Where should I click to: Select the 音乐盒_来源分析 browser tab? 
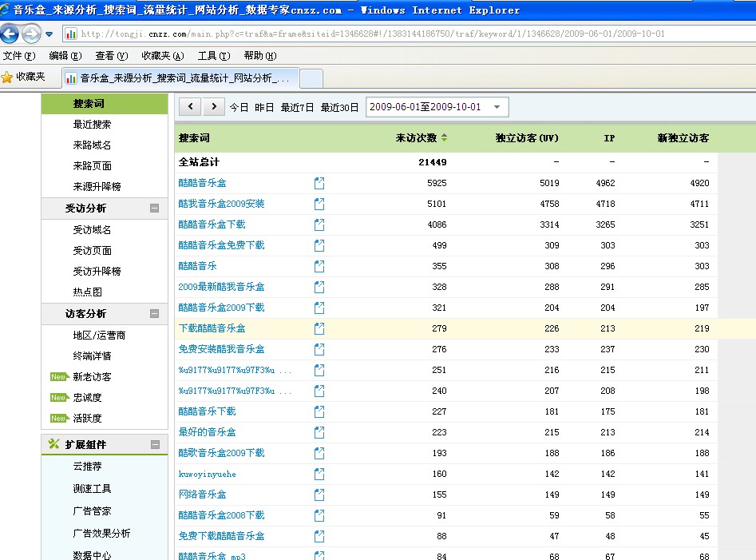(x=180, y=78)
